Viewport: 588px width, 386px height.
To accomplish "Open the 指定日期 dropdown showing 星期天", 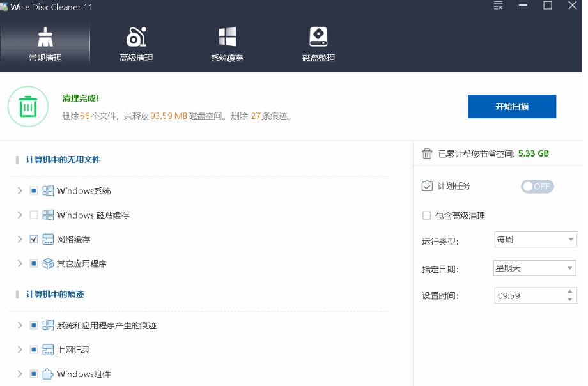I will pos(535,268).
